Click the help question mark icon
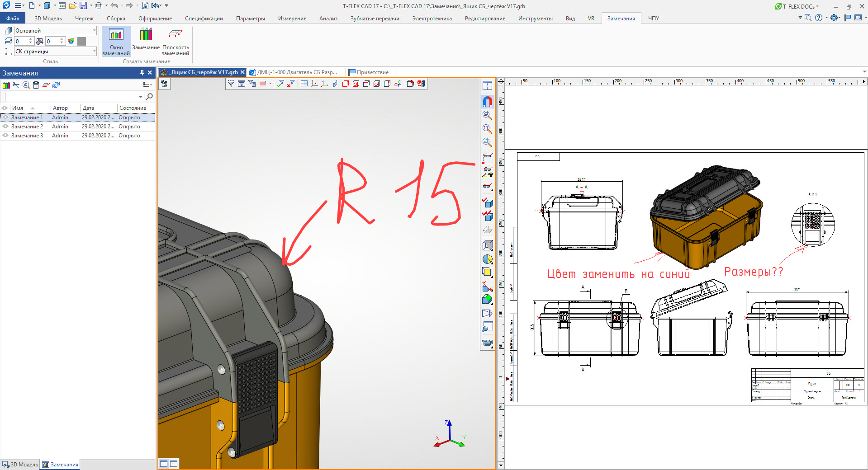This screenshot has width=868, height=470. coord(819,18)
